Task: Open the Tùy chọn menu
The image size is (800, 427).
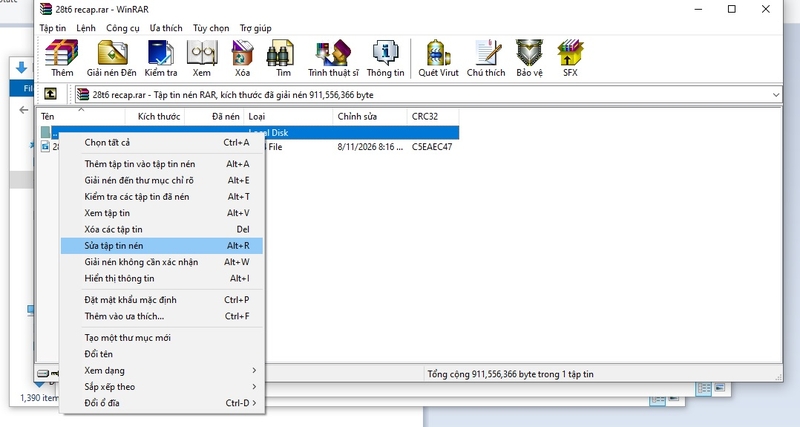Action: click(x=211, y=28)
